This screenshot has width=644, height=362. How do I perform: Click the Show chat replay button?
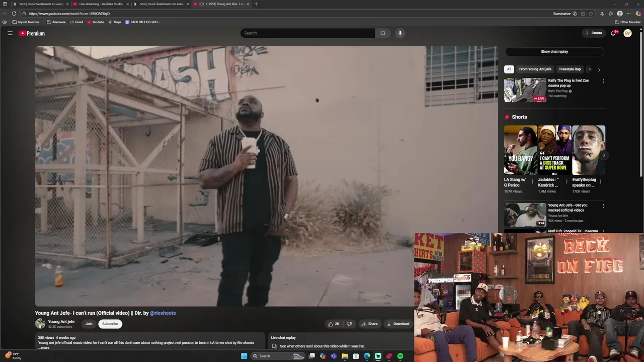[554, 51]
